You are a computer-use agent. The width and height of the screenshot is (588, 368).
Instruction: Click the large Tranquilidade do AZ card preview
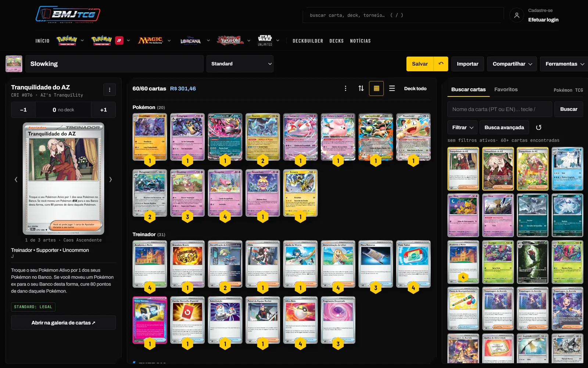64,179
